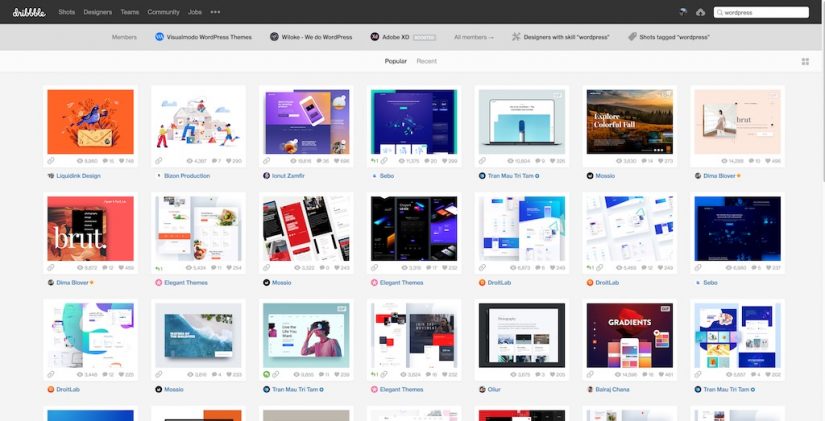Open the laptop mockup shot by Tran Mau Tri Tam
The image size is (825, 421).
tap(522, 122)
